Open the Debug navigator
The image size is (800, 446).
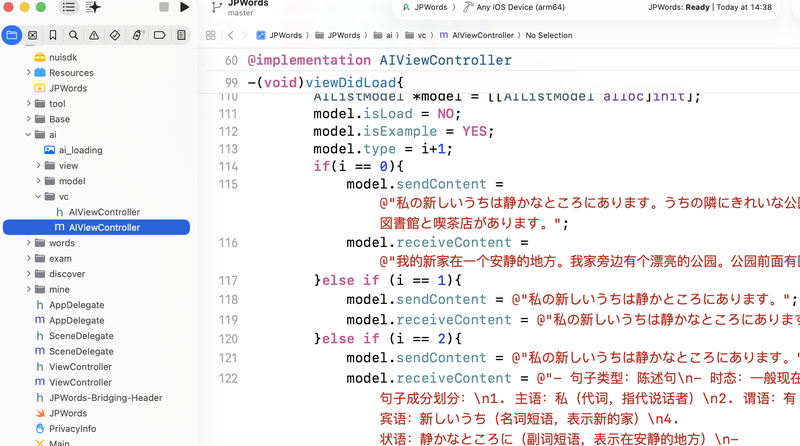(x=137, y=35)
